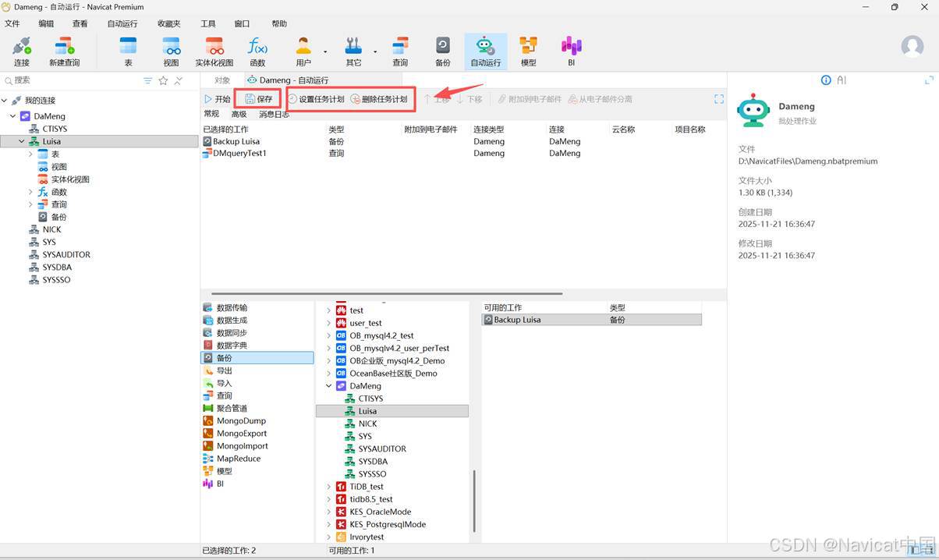Open the 连接 connection tool
This screenshot has width=939, height=560.
tap(22, 51)
